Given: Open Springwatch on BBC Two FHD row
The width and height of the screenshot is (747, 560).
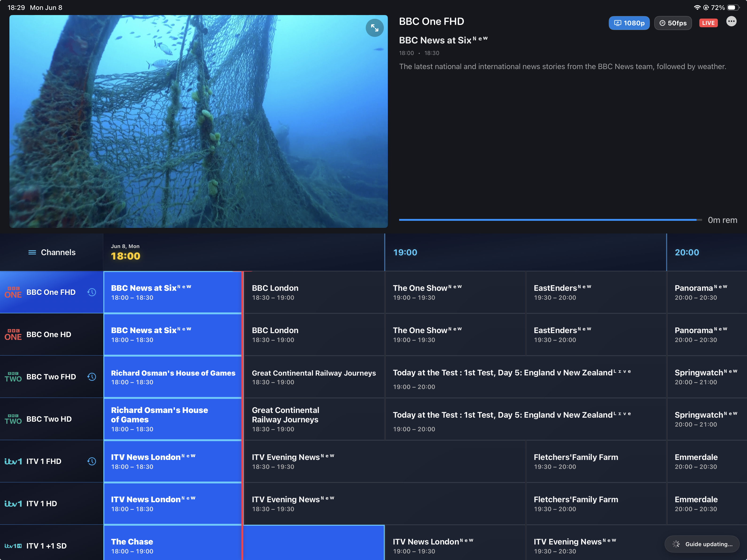Looking at the screenshot, I should tap(707, 377).
